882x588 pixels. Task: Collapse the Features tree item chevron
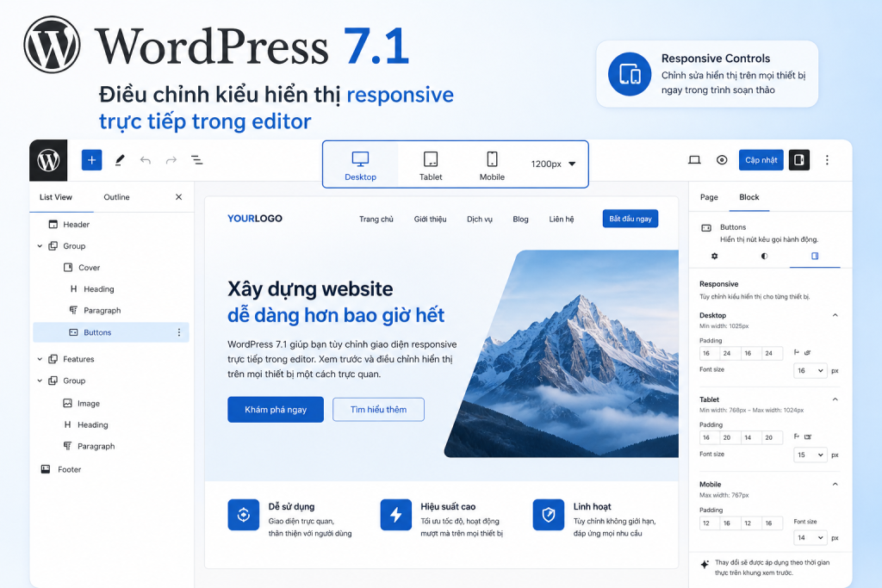(40, 359)
